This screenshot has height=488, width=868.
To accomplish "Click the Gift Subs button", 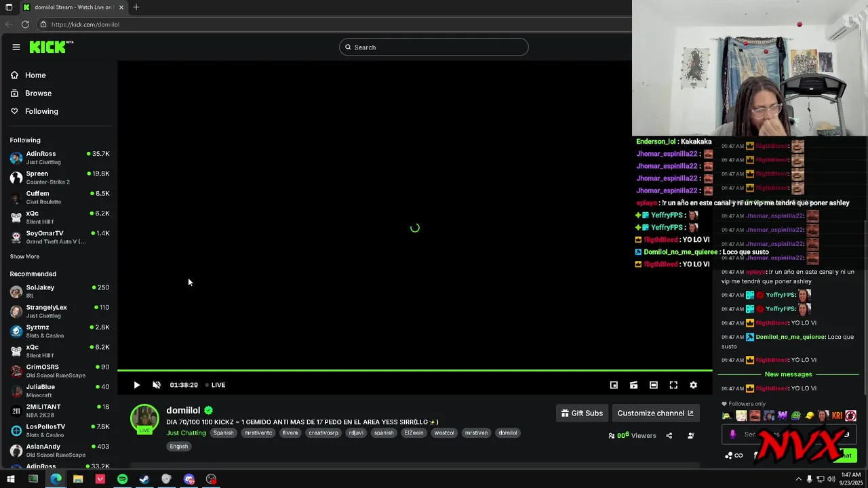I will (x=582, y=413).
